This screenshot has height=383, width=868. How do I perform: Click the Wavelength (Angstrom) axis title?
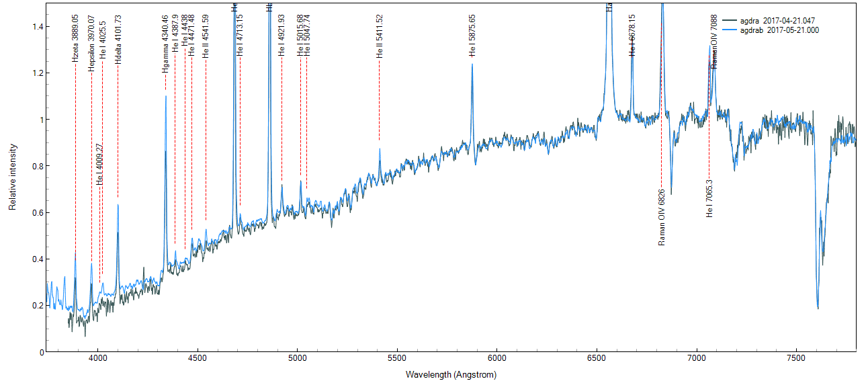coord(451,374)
